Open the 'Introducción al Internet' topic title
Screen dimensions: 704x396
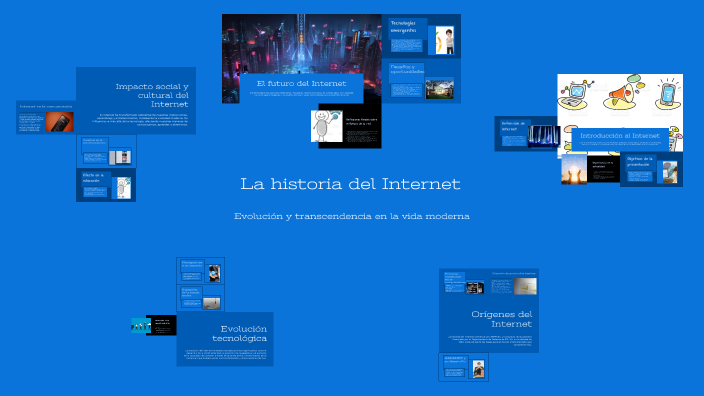620,135
